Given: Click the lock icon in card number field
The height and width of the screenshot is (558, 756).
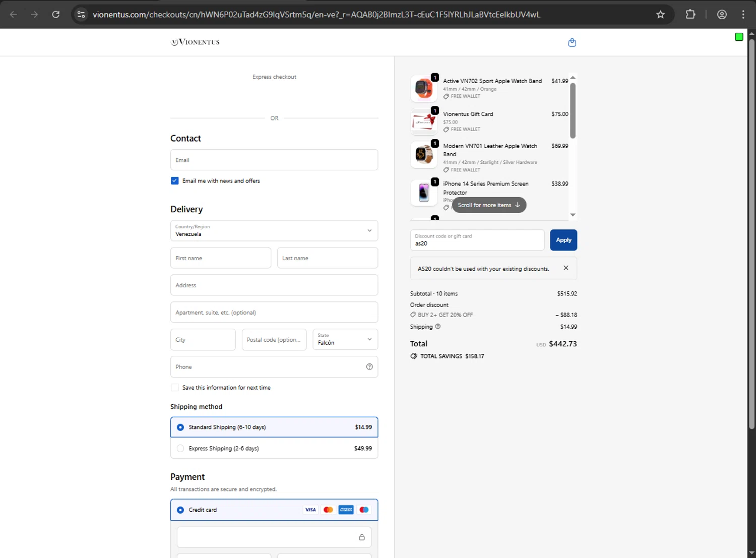Looking at the screenshot, I should tap(361, 537).
